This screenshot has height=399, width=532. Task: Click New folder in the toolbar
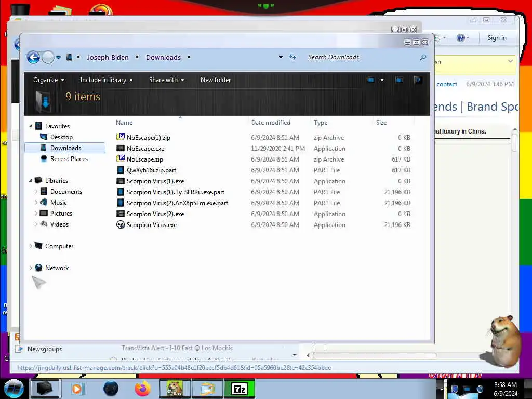216,80
